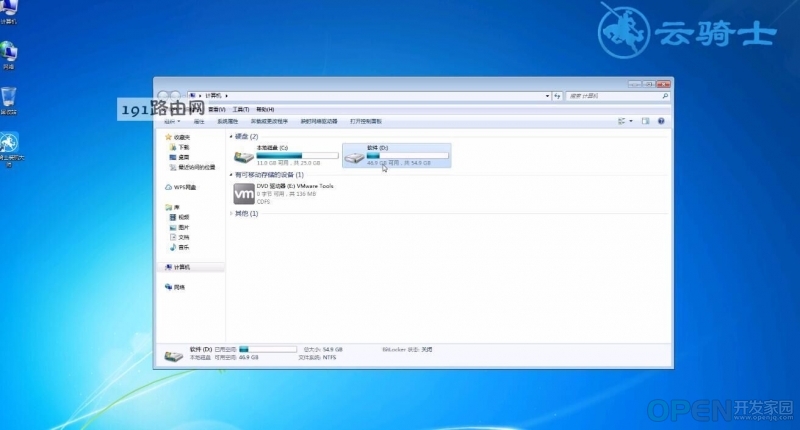Click the 属性 toolbar button

(x=199, y=121)
